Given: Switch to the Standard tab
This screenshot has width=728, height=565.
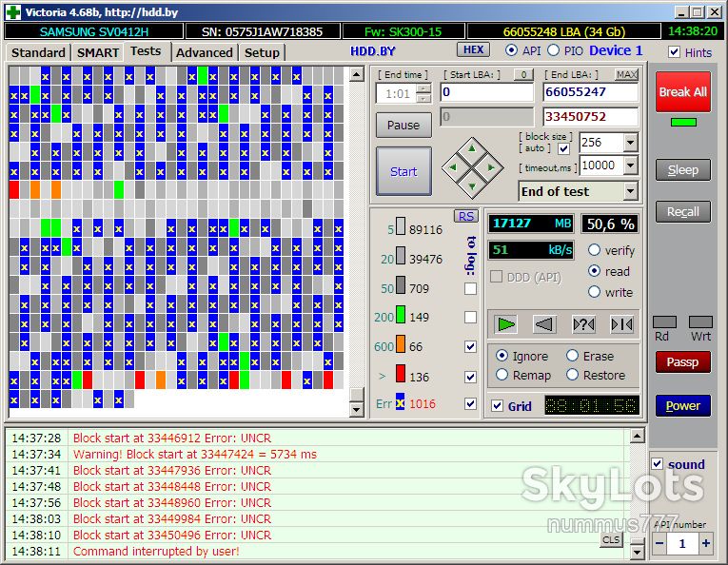Looking at the screenshot, I should click(38, 52).
